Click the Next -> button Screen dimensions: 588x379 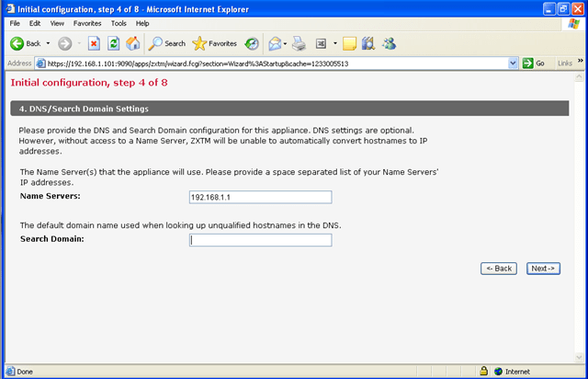(x=542, y=269)
